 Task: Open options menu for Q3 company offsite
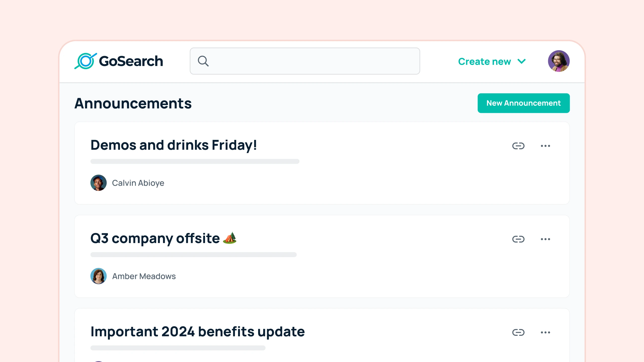545,239
